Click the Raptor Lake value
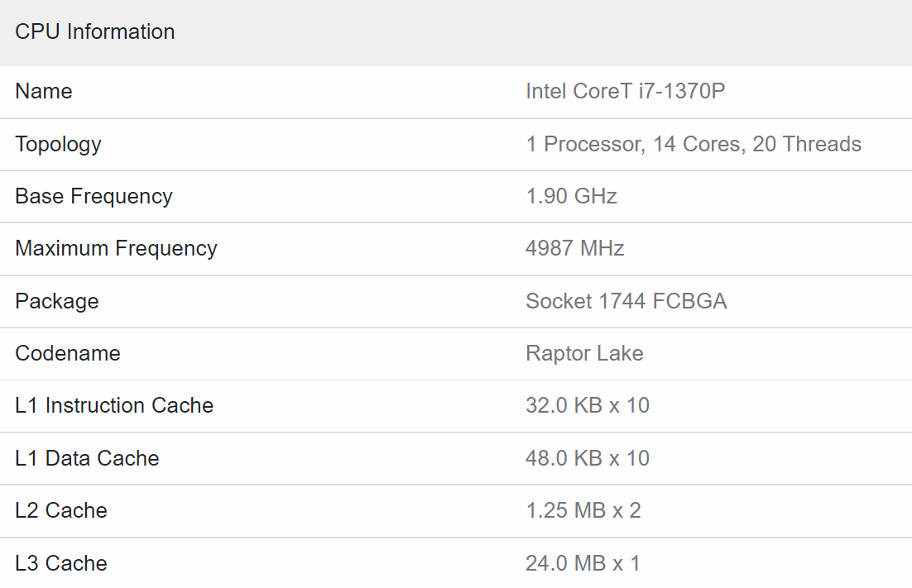912x588 pixels. [x=584, y=353]
